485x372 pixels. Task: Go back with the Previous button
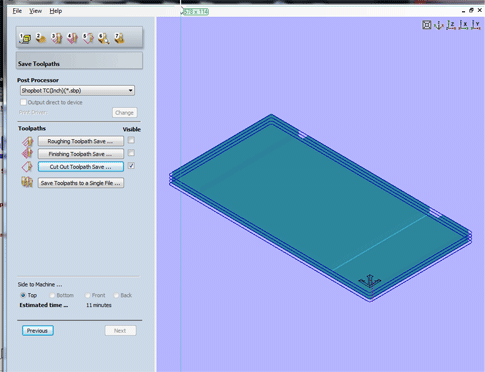(38, 331)
